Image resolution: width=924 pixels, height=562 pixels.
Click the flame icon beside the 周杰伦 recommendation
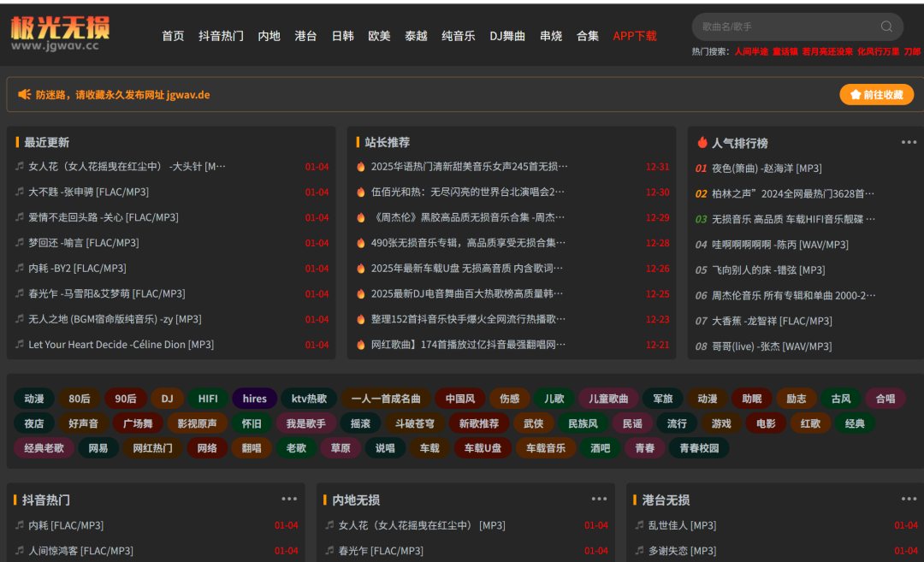pos(360,217)
